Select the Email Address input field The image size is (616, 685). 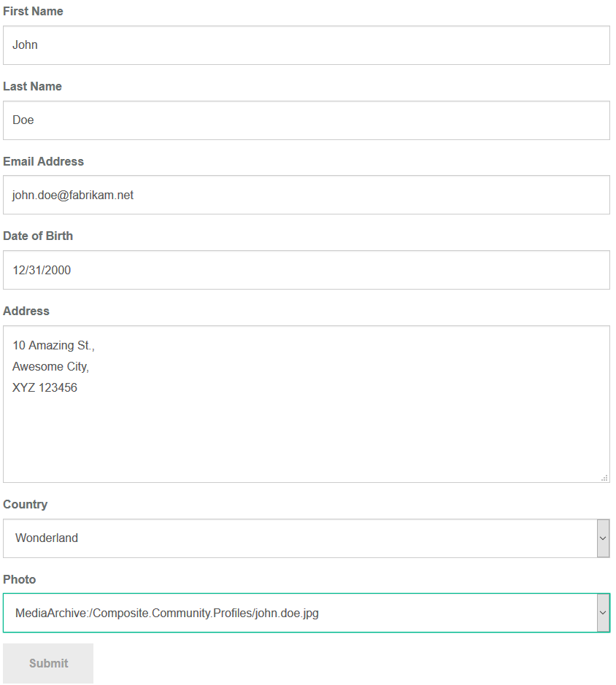tap(306, 195)
